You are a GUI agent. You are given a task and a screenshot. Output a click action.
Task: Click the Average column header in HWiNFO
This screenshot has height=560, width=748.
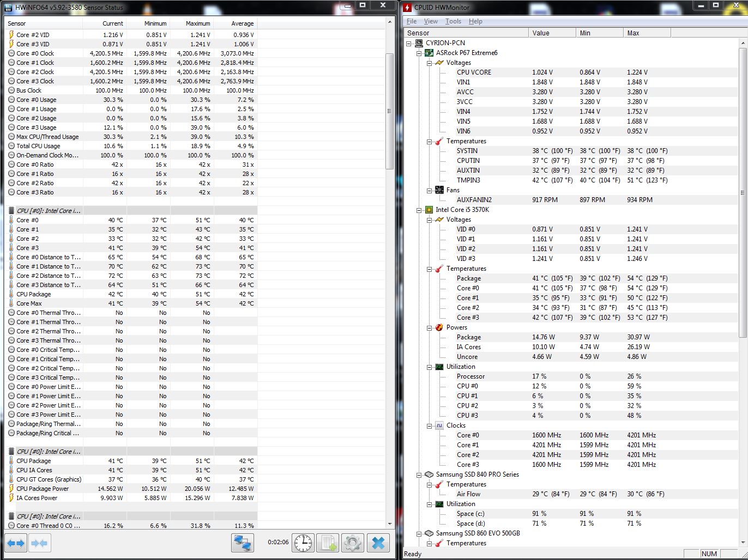(x=236, y=23)
